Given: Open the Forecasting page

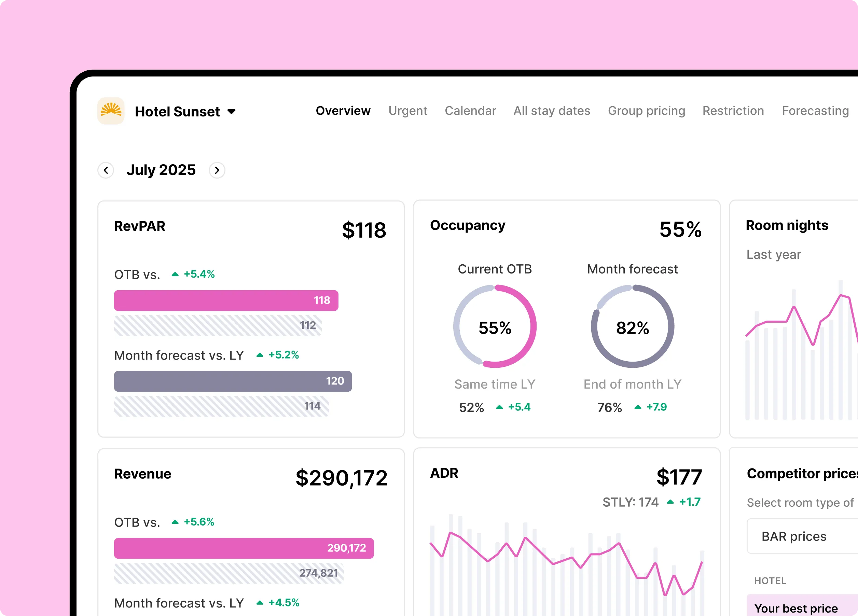Looking at the screenshot, I should [815, 111].
